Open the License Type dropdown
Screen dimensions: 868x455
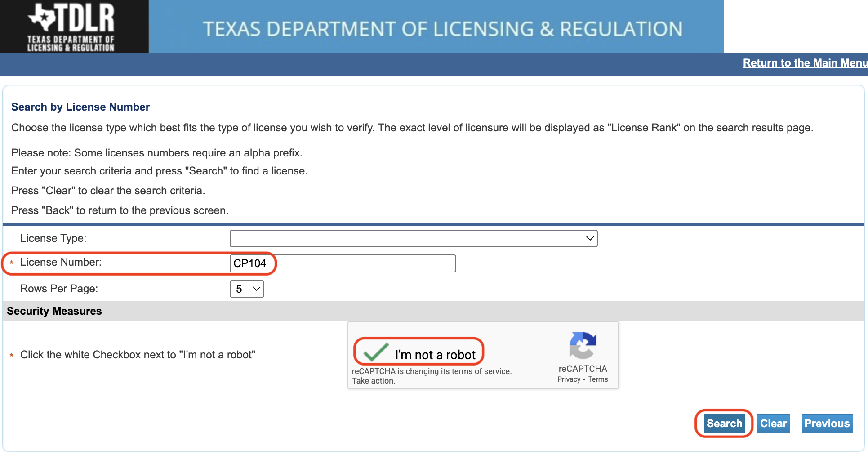(414, 238)
